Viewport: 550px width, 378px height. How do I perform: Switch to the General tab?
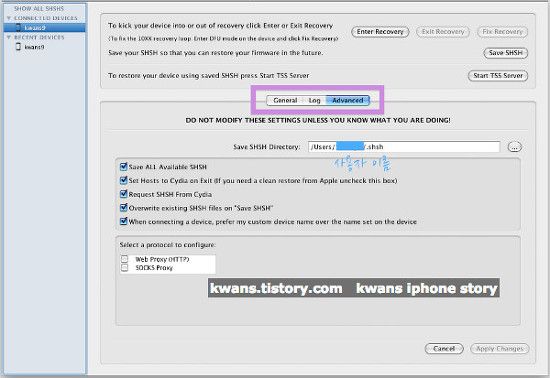point(285,100)
